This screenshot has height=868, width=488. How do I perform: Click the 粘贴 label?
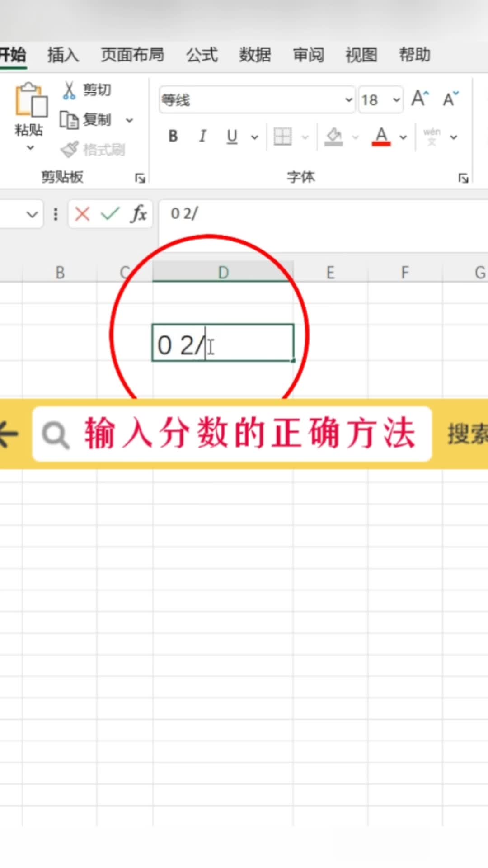coord(29,130)
